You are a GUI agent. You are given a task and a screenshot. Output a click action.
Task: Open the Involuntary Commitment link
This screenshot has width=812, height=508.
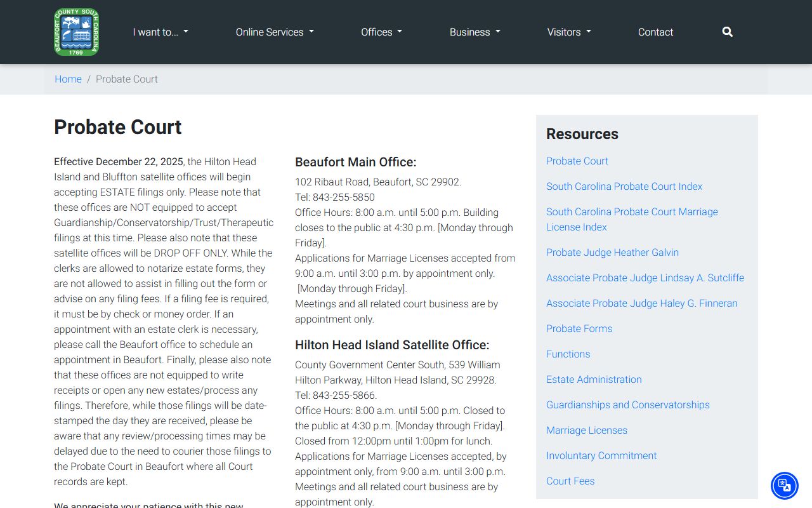[x=601, y=455]
